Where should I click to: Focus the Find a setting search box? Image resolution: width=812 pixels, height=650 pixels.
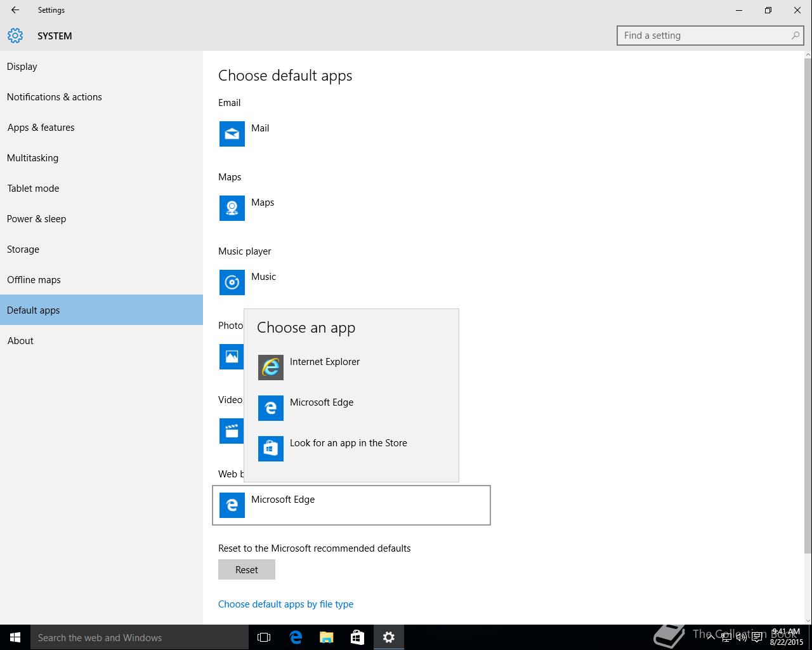[710, 36]
